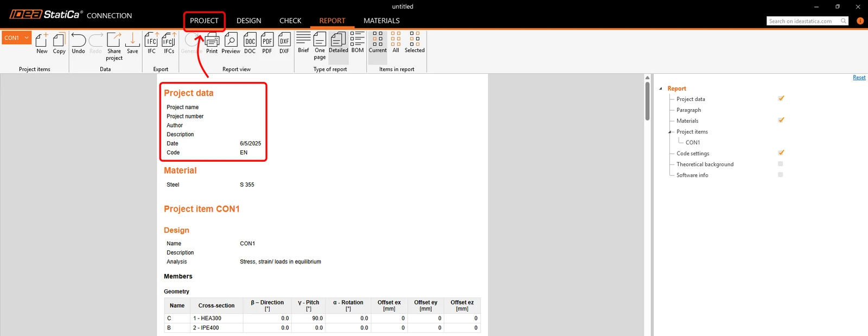Save the project

132,43
